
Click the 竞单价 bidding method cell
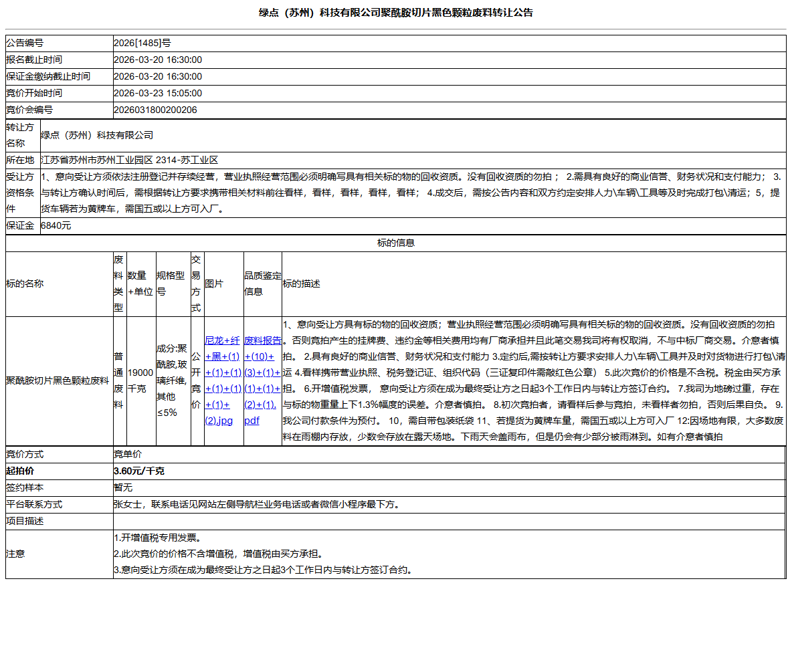pyautogui.click(x=127, y=454)
